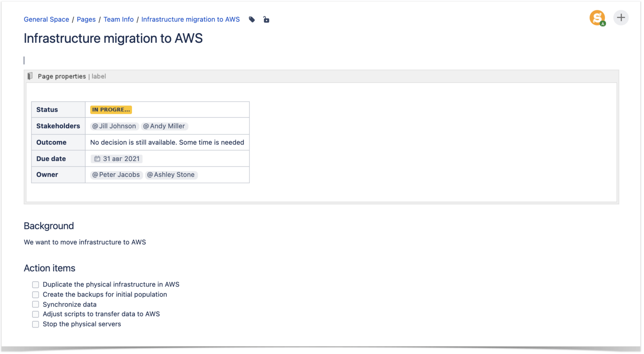The height and width of the screenshot is (354, 644).
Task: Click the calendar icon in the due date chip
Action: pos(96,159)
